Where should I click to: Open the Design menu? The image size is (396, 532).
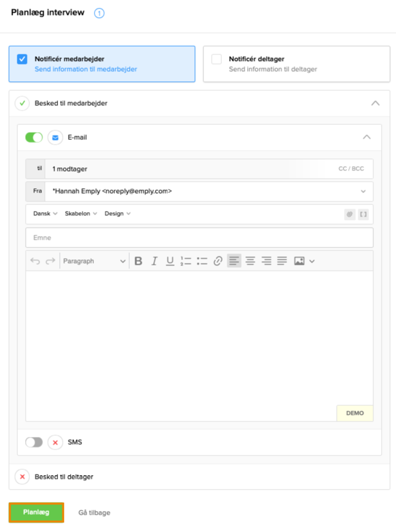pyautogui.click(x=117, y=213)
